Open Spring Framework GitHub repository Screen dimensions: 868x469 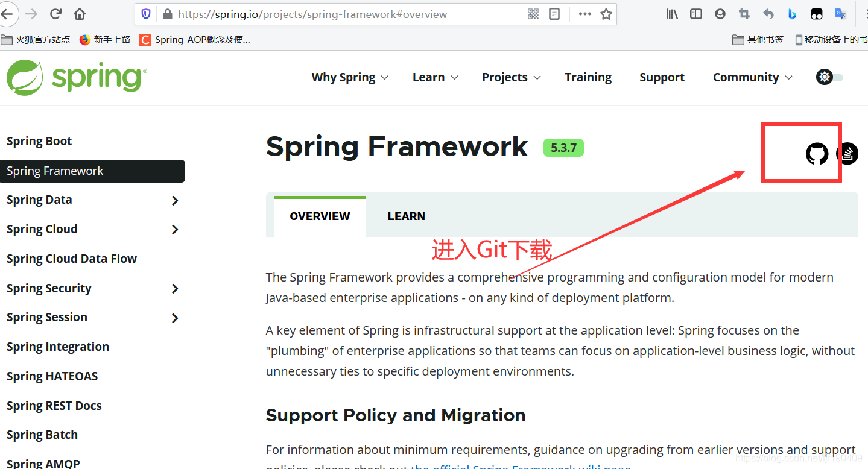pos(817,154)
